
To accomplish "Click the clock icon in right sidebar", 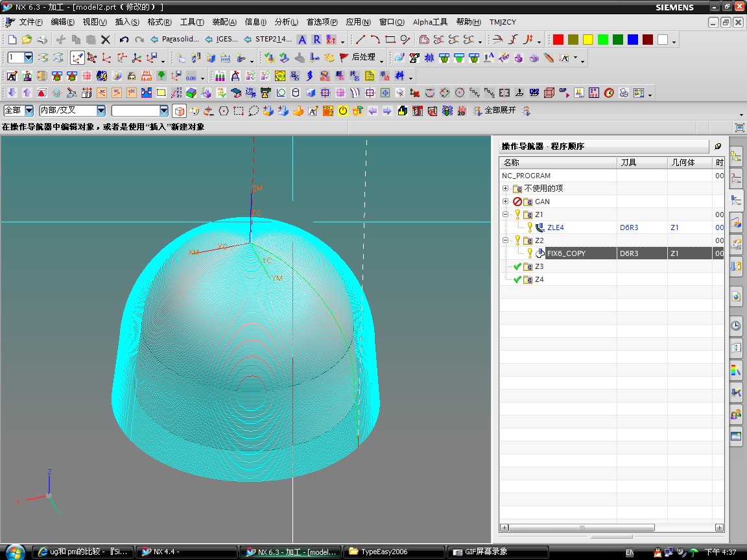I will tap(736, 325).
